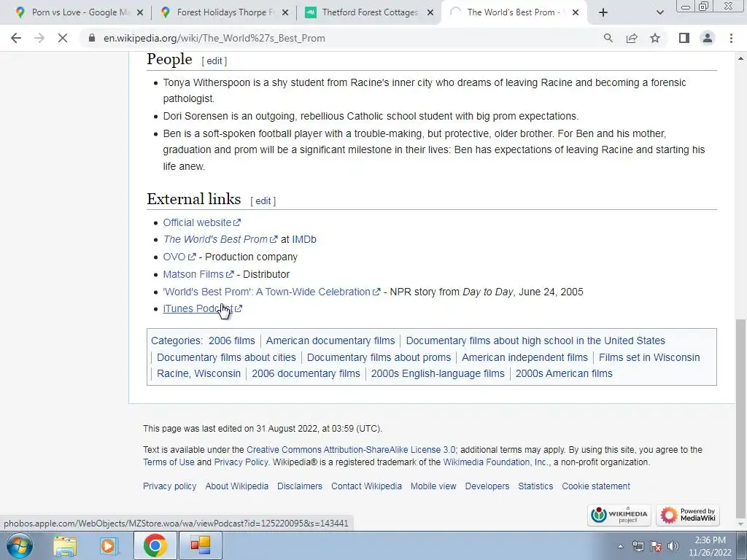Open File Explorer from the taskbar
This screenshot has width=747, height=560.
(x=65, y=545)
